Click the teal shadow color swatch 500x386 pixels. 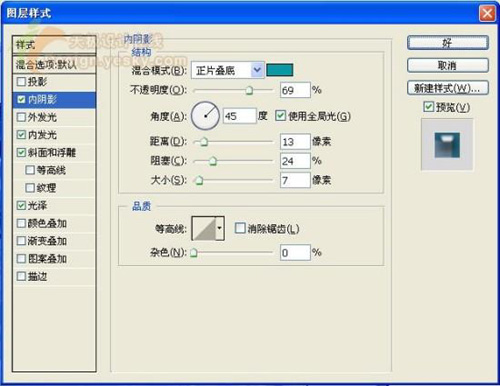280,70
